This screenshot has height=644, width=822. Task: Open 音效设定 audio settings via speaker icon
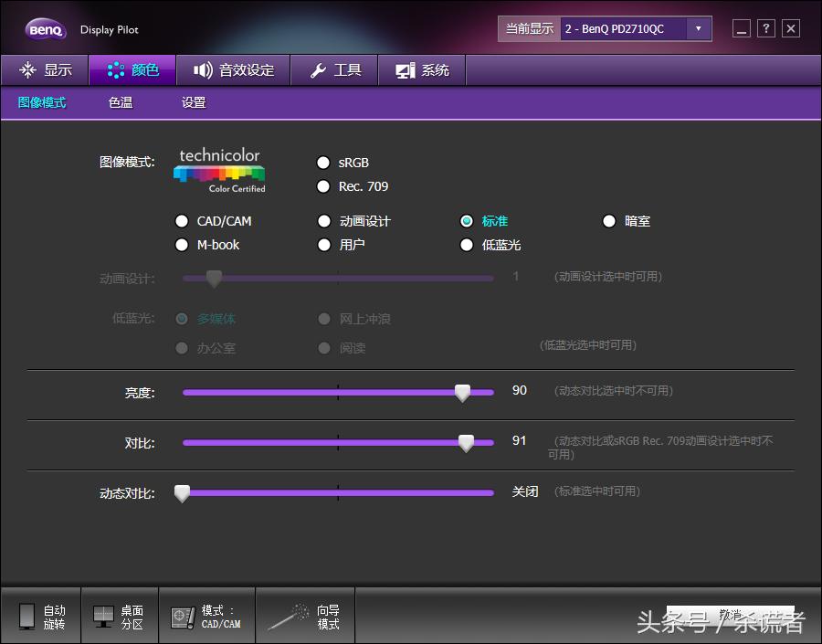click(x=203, y=69)
